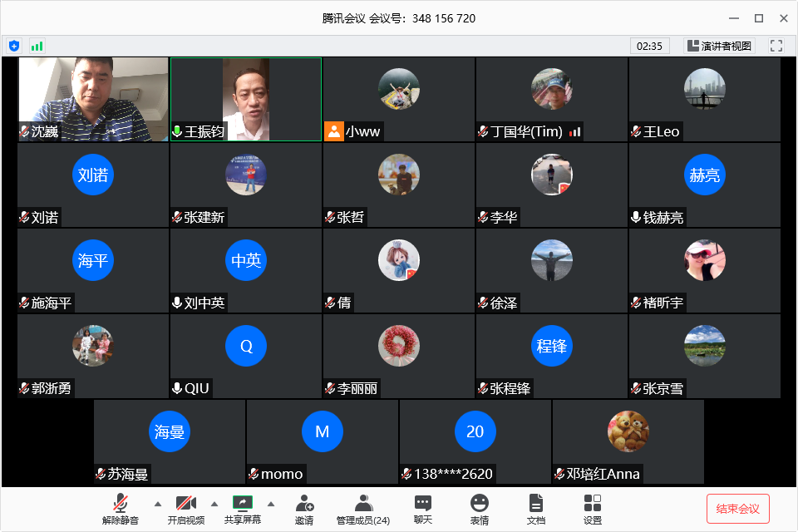This screenshot has width=798, height=532.
Task: Unmute microphone with 解除静音
Action: [x=122, y=509]
